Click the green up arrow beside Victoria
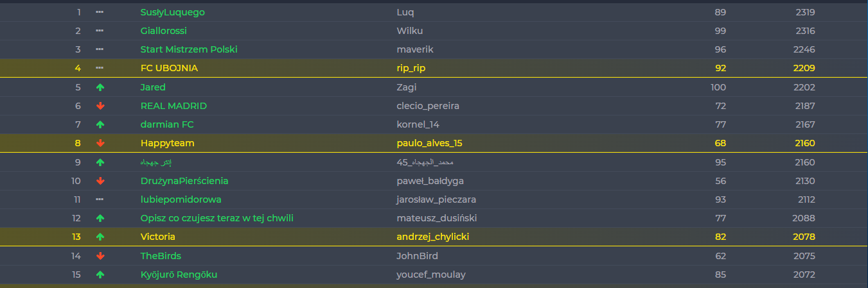 [100, 237]
